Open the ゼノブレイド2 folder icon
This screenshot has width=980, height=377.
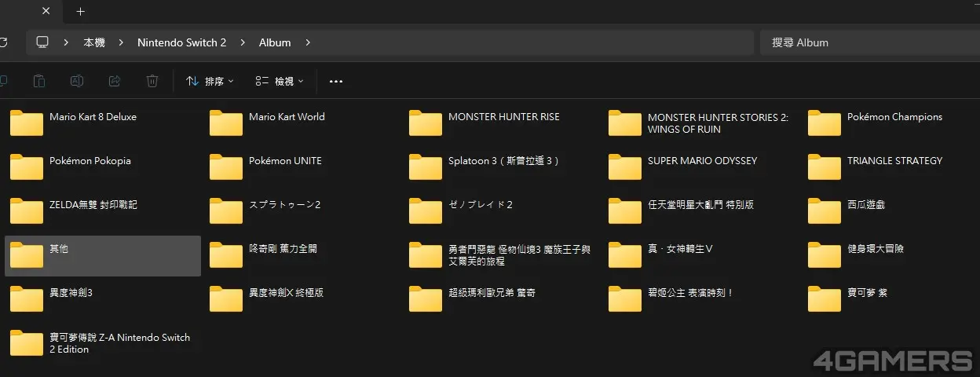point(426,211)
